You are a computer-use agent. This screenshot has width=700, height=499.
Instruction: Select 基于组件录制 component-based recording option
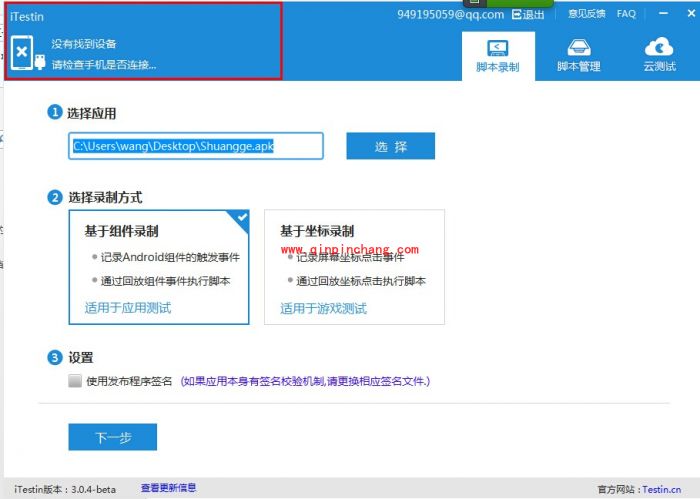tap(159, 267)
